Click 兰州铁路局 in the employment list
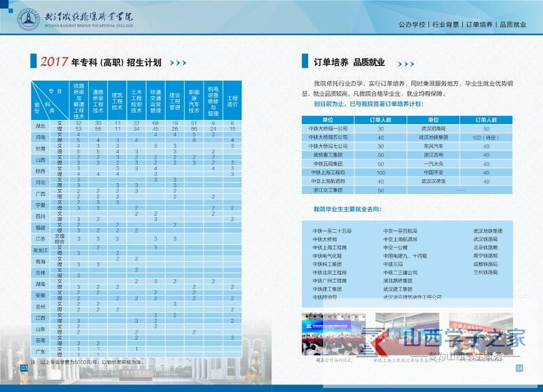 pos(485,272)
